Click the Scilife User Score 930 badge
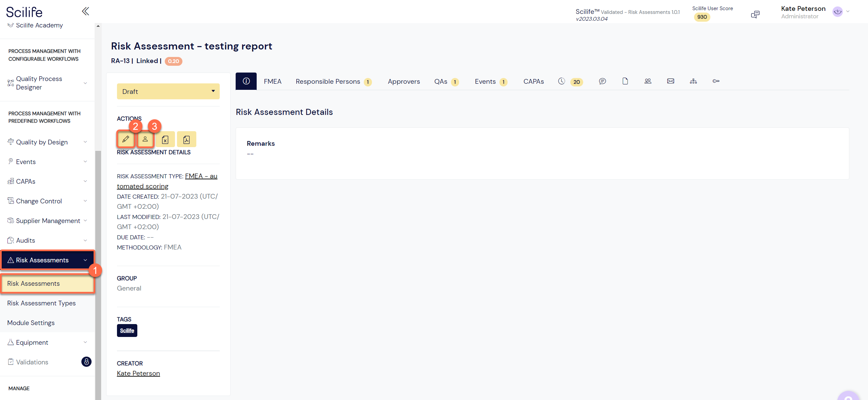Viewport: 868px width, 400px height. tap(702, 17)
